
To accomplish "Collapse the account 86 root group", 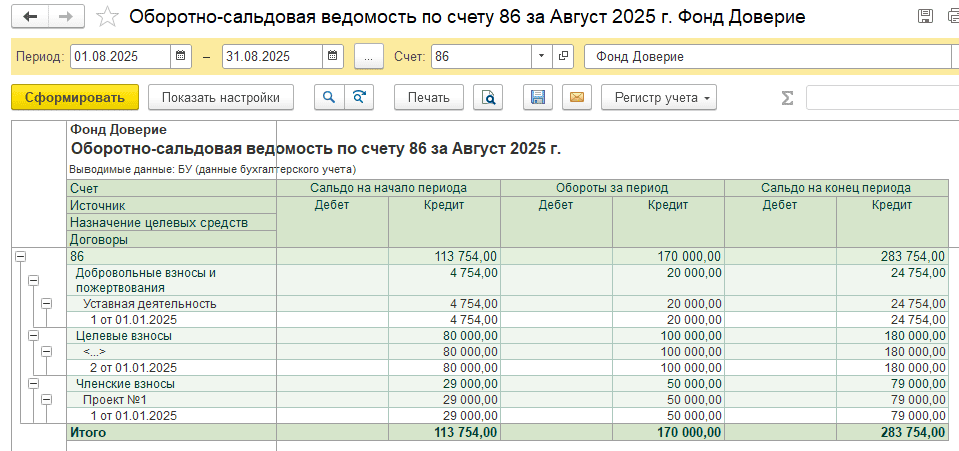I will pyautogui.click(x=18, y=257).
